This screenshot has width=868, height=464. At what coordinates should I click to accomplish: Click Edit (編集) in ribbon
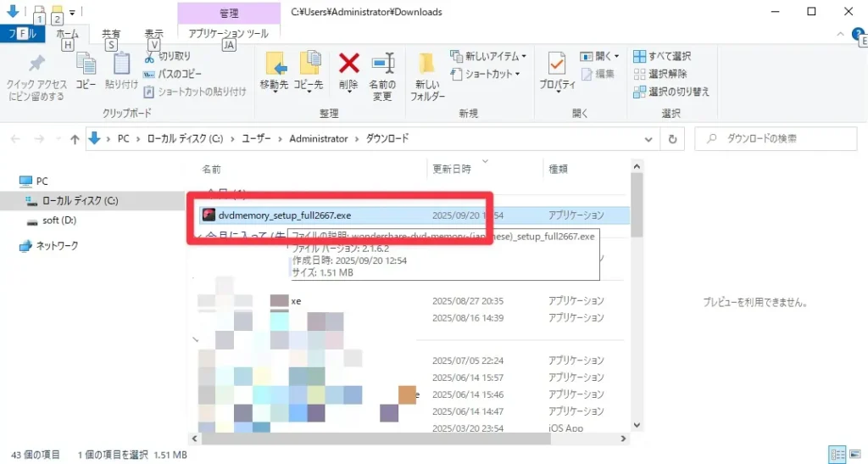598,74
